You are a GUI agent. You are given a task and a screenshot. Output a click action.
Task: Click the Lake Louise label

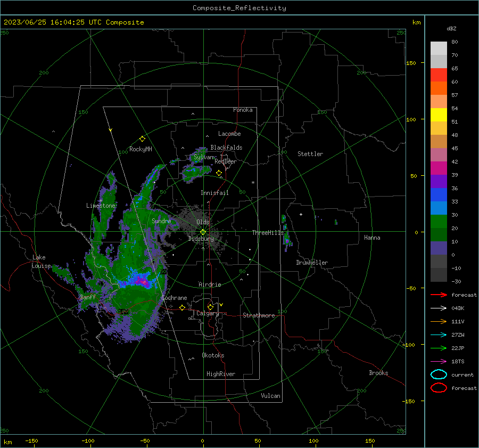coord(41,262)
